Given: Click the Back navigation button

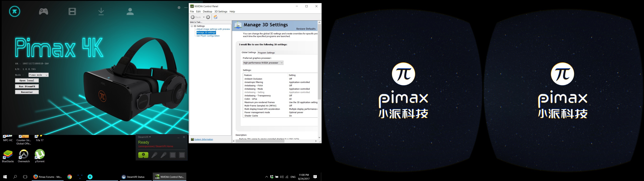Looking at the screenshot, I should [x=196, y=17].
